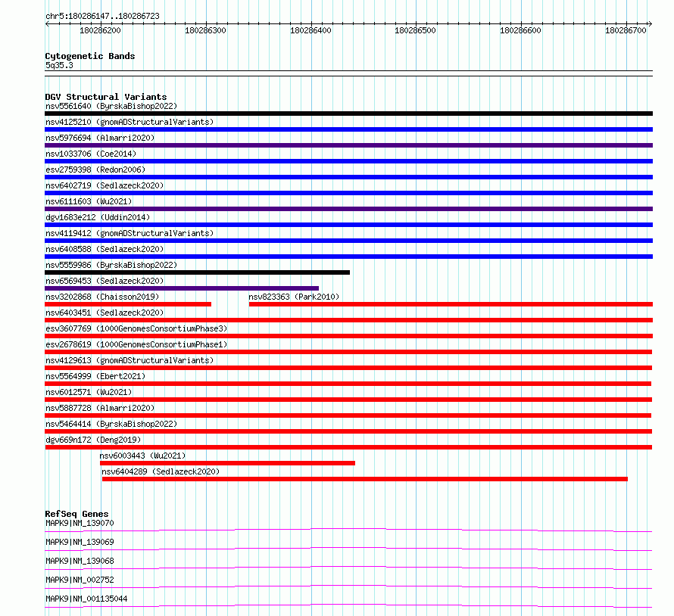Open dgv1683e212 (Uddin2014) label
The width and height of the screenshot is (674, 616).
pos(98,217)
